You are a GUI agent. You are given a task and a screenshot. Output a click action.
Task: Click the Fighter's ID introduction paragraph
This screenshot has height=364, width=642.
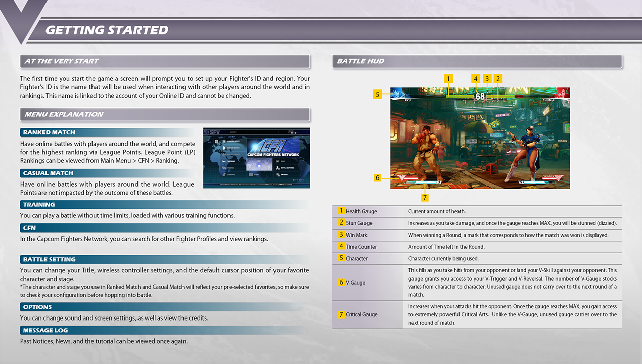(165, 87)
